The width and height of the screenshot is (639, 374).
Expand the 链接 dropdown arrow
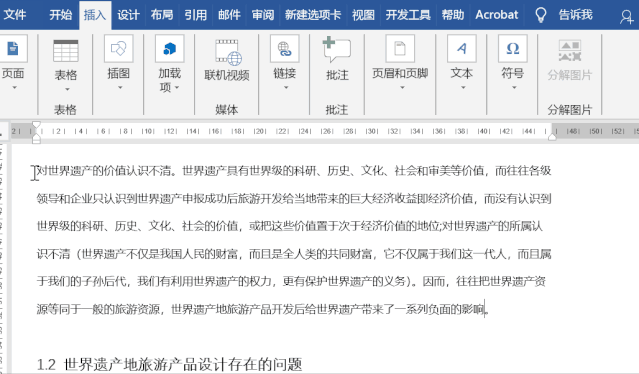click(x=286, y=87)
